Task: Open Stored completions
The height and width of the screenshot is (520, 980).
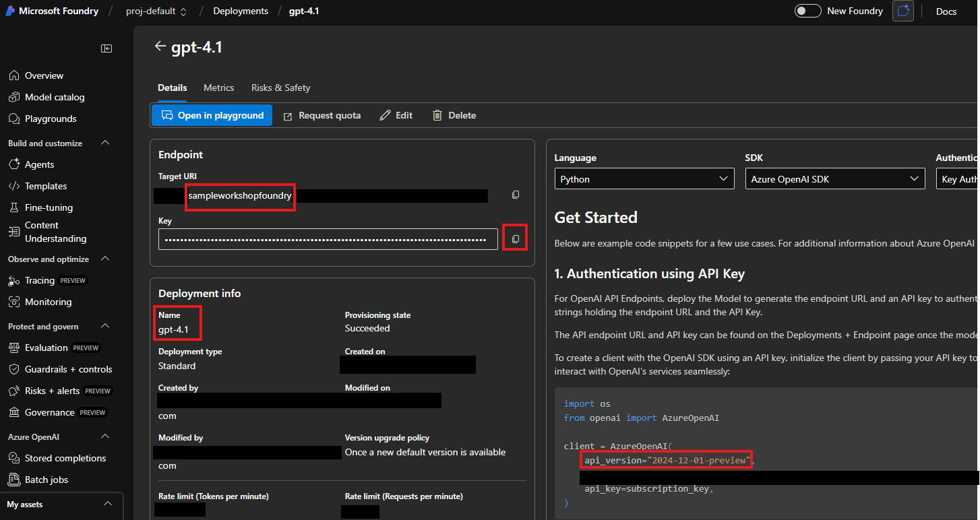Action: (x=65, y=458)
